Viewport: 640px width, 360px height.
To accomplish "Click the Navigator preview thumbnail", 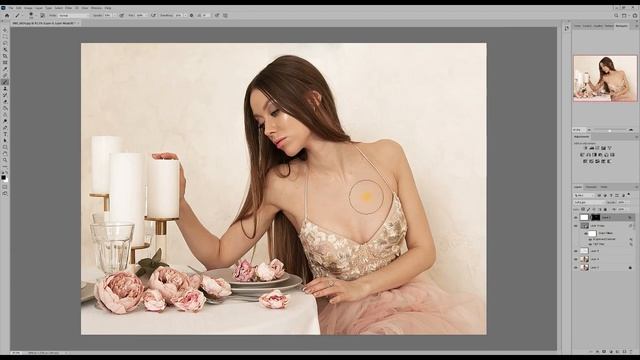I will click(605, 78).
